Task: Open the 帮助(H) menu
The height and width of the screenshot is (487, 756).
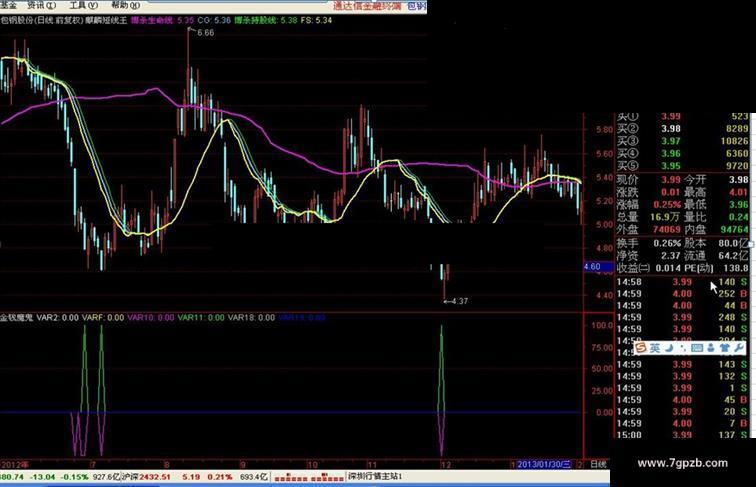Action: 125,5
